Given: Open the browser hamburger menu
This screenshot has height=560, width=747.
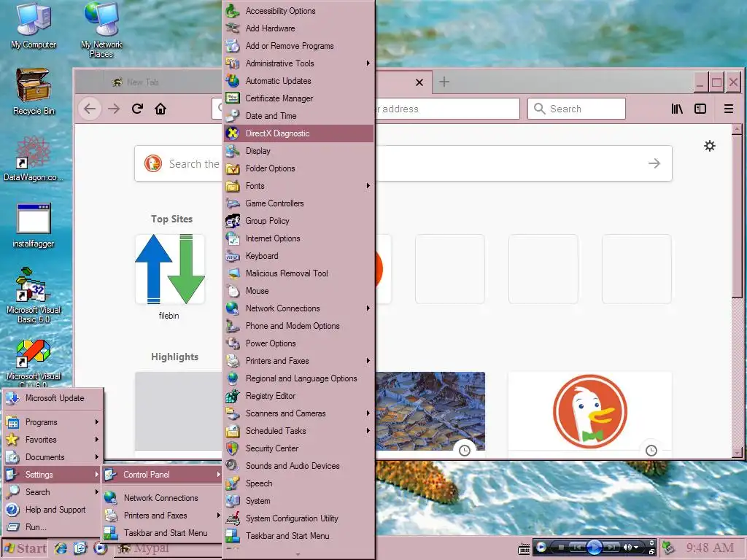Looking at the screenshot, I should pyautogui.click(x=729, y=109).
